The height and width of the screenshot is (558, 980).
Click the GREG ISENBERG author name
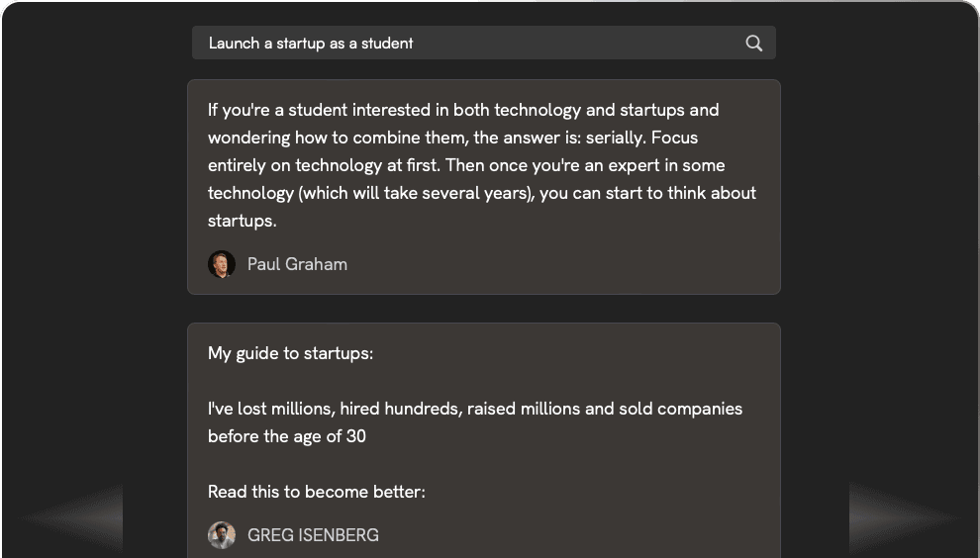[x=313, y=535]
